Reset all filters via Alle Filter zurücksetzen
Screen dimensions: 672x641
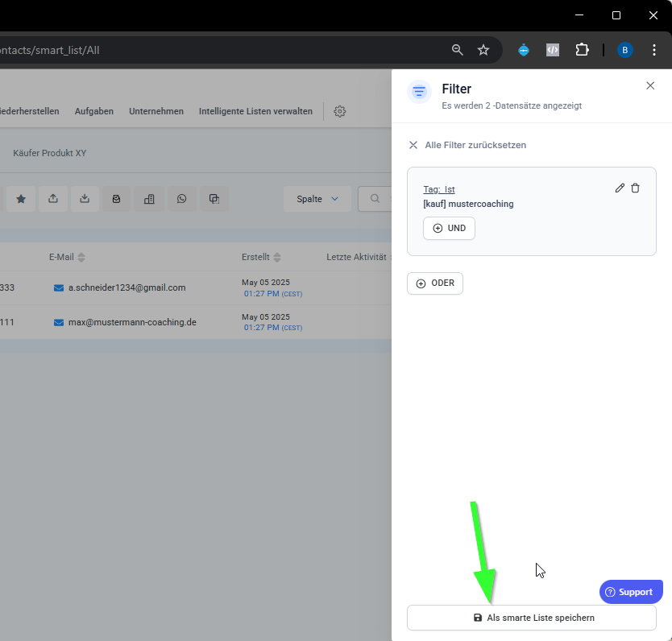tap(467, 145)
